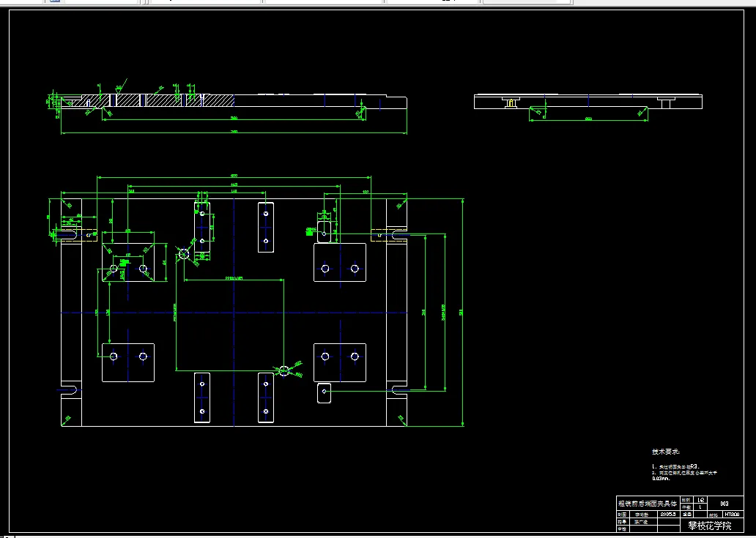756x538 pixels.
Task: Click the 技术要求 heading text
Action: pyautogui.click(x=666, y=452)
